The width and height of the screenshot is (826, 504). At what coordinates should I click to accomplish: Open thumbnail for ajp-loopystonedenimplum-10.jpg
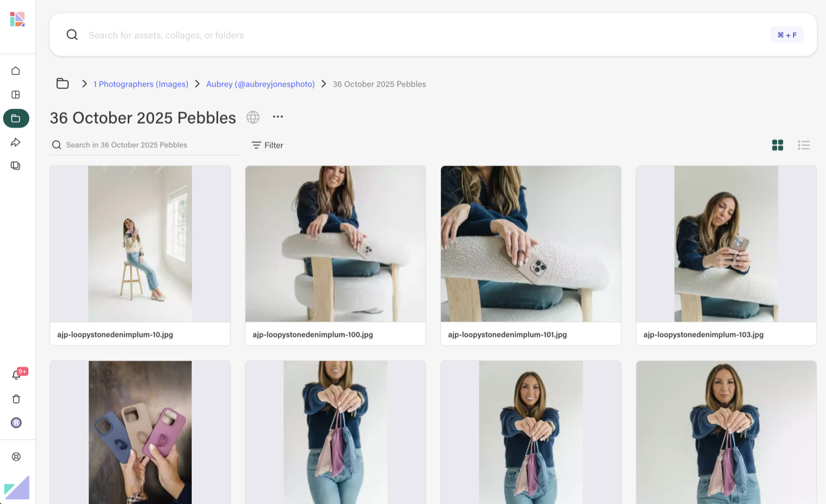[x=140, y=244]
